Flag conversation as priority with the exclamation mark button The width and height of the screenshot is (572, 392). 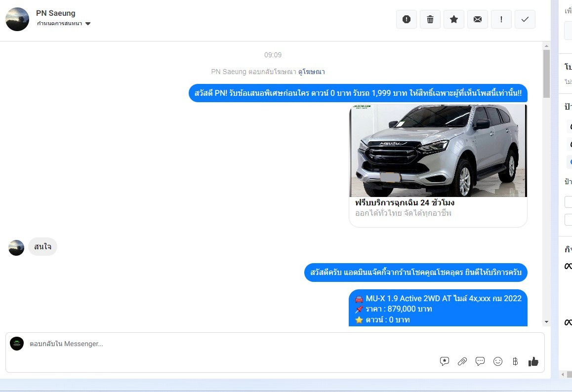coord(501,19)
